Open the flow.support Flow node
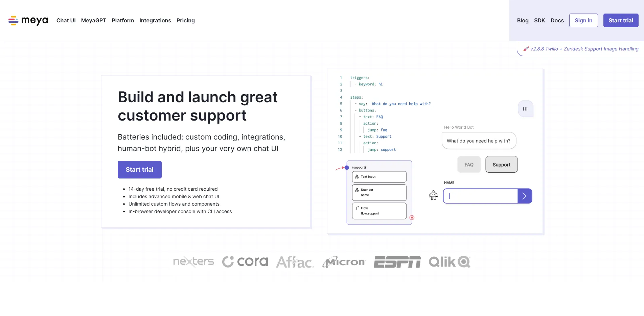 379,211
